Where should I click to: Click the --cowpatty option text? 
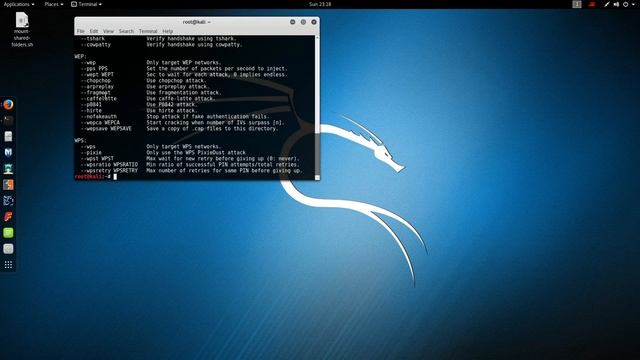tap(96, 44)
